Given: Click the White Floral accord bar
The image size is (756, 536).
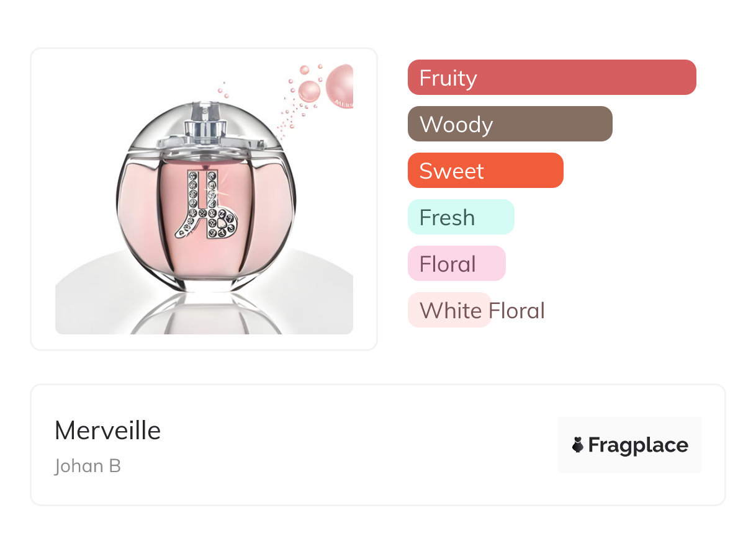Looking at the screenshot, I should pyautogui.click(x=449, y=310).
